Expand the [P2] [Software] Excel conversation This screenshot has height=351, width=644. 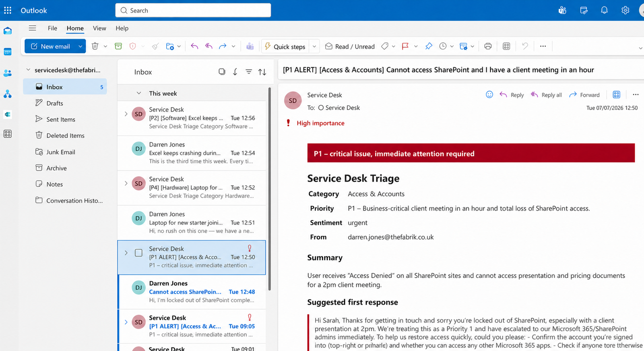(x=126, y=114)
